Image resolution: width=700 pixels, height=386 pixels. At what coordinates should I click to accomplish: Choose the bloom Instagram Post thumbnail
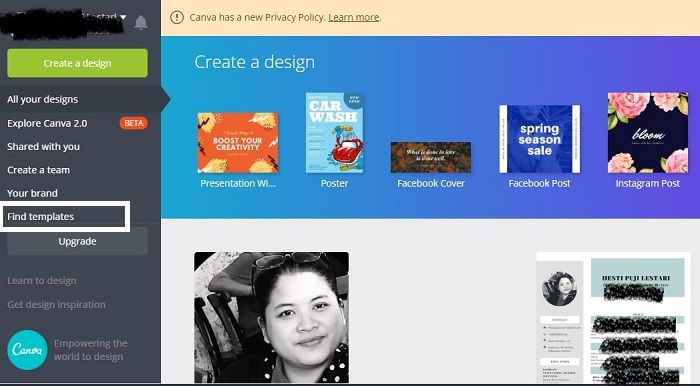tap(648, 133)
